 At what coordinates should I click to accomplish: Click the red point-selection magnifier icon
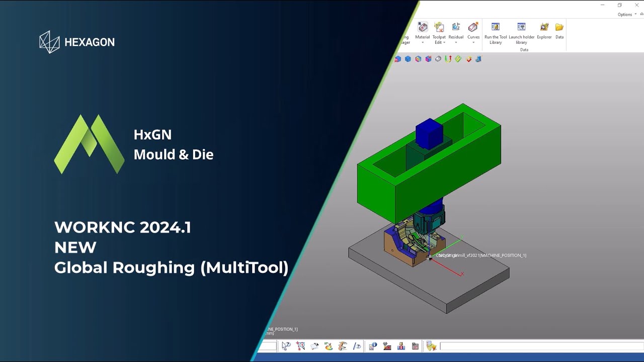click(300, 346)
